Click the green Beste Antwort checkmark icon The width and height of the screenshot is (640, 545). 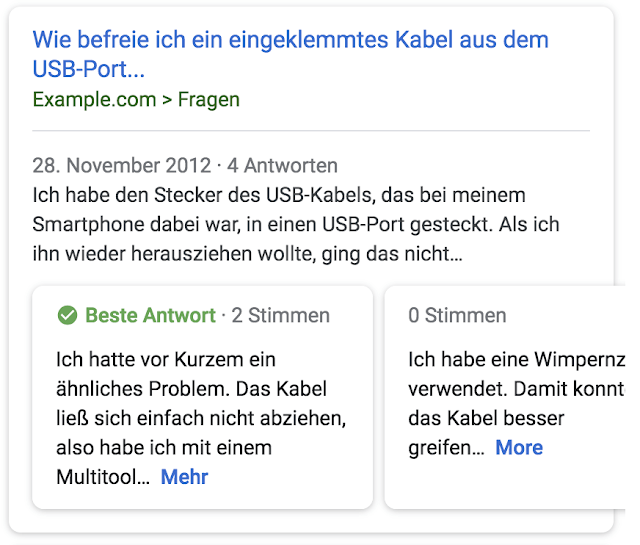tap(68, 316)
